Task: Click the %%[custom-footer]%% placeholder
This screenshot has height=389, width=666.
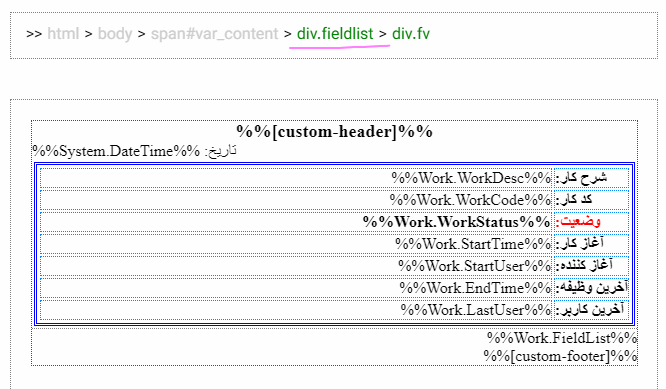Action: pyautogui.click(x=560, y=356)
